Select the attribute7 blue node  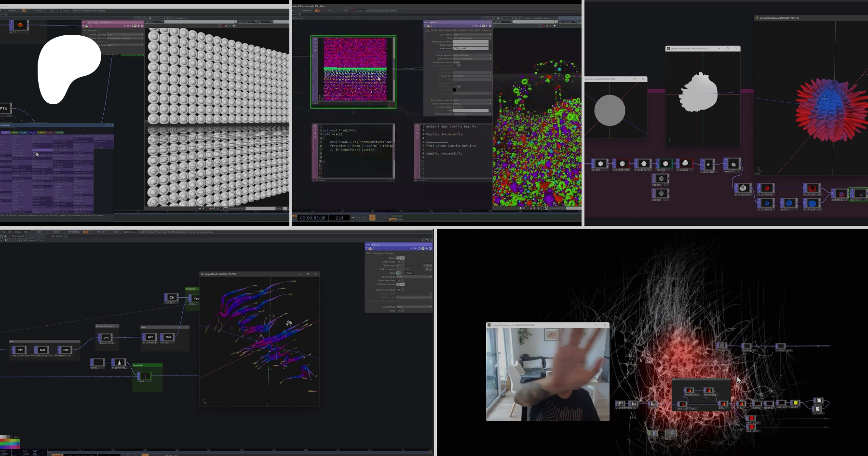coord(766,203)
